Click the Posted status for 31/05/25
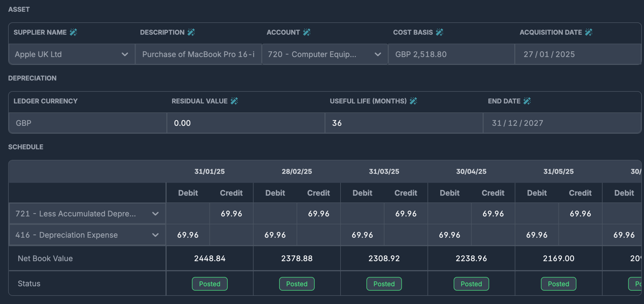644x304 pixels. point(558,284)
